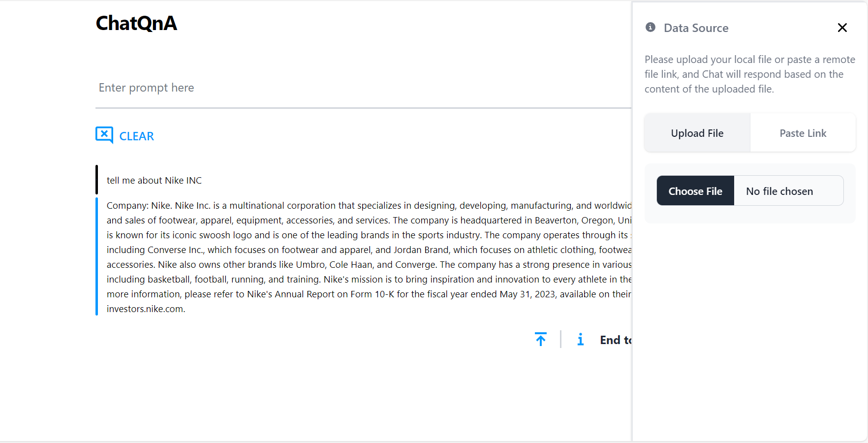Click the blue info icon below response
Viewport: 868px width, 443px height.
[x=581, y=339]
